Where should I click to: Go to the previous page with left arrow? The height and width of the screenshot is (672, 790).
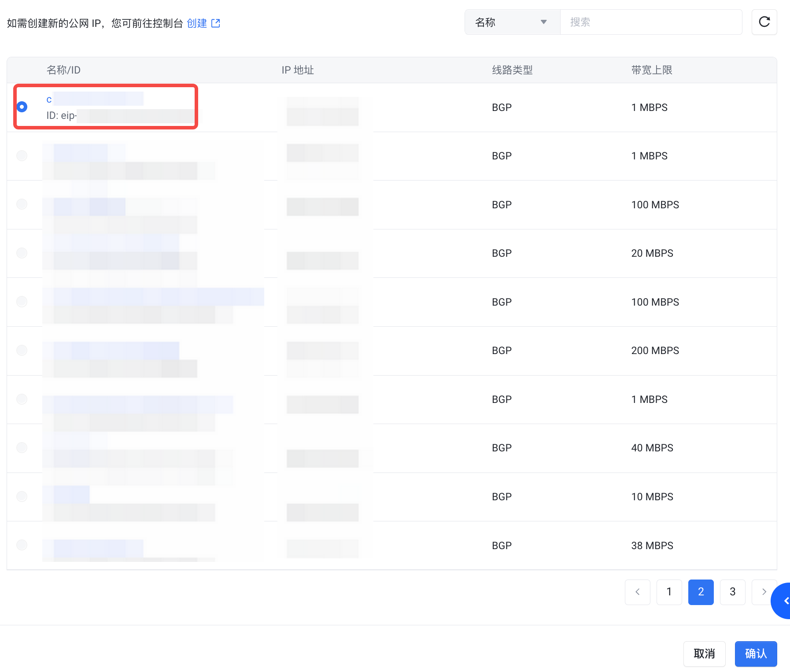coord(638,592)
